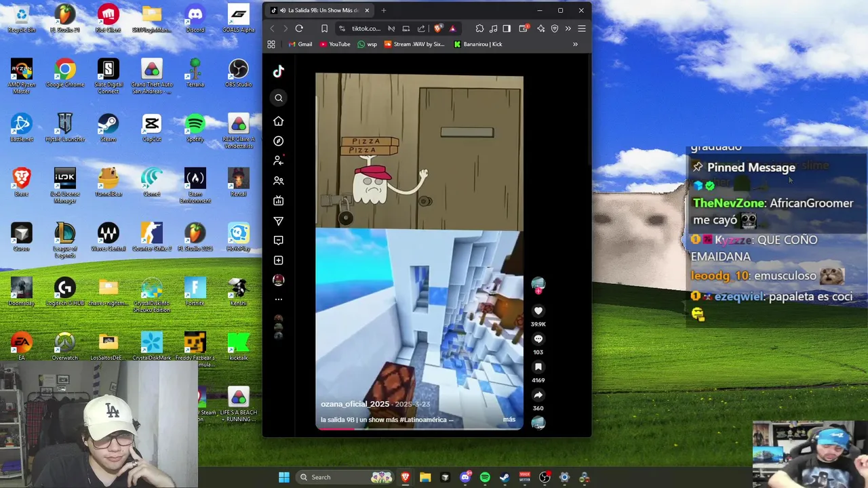The width and height of the screenshot is (868, 488).
Task: Select Hytale Launcher desktop icon
Action: 65,128
